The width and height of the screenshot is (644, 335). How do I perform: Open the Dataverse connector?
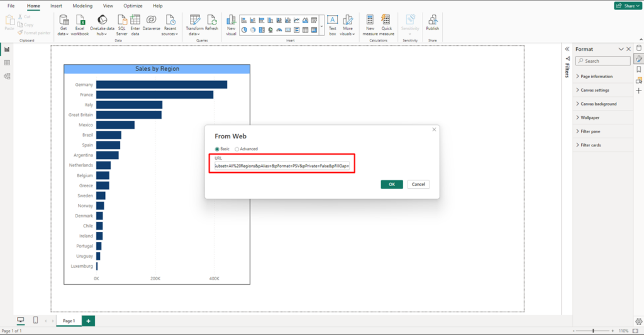pyautogui.click(x=151, y=23)
